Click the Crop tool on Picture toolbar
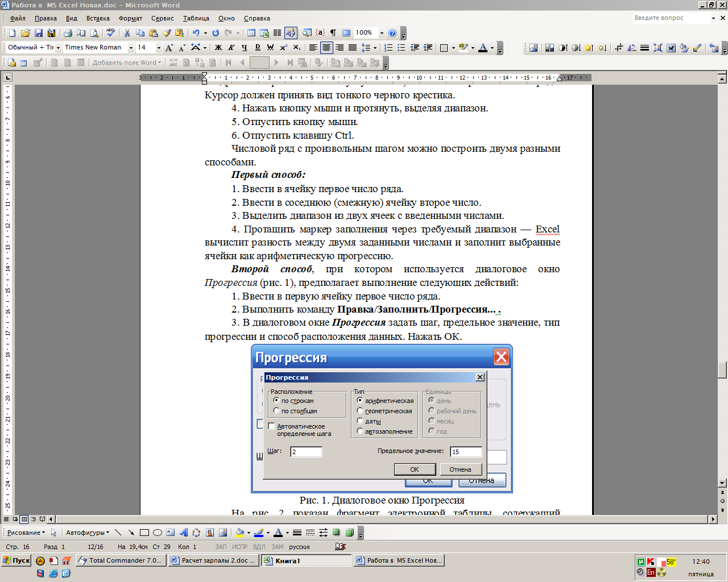The height and width of the screenshot is (582, 728). coord(619,48)
